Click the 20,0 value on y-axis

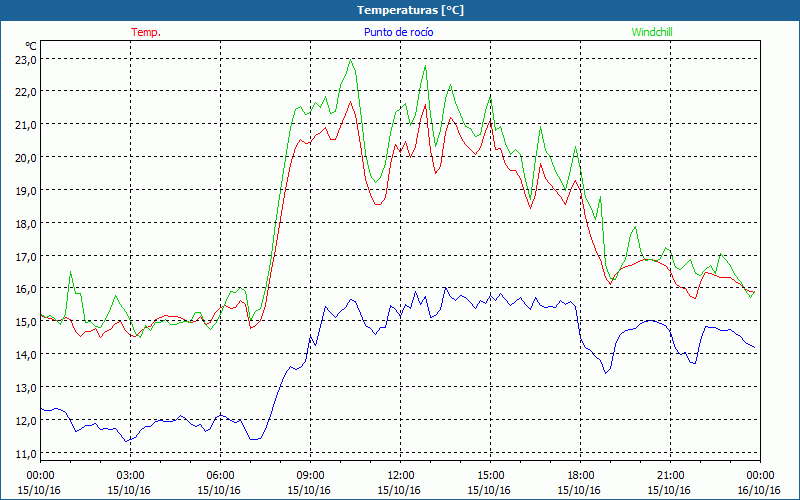pos(26,158)
